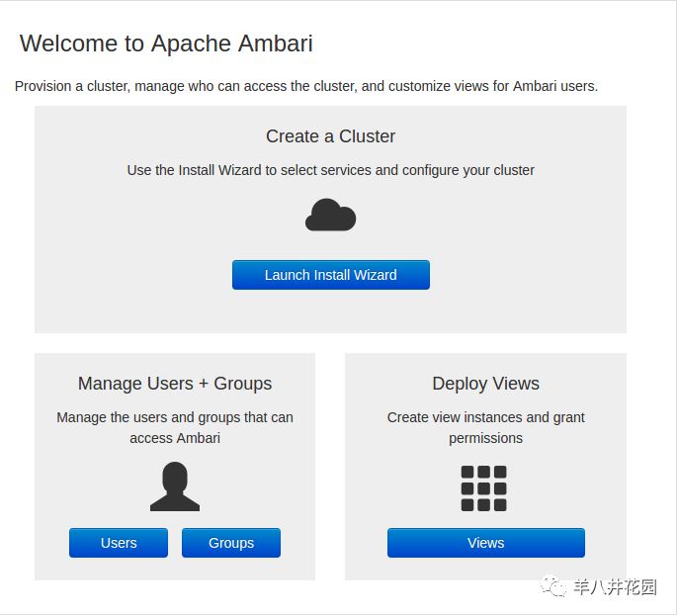Click the user silhouette icon
The width and height of the screenshot is (678, 616).
point(175,486)
